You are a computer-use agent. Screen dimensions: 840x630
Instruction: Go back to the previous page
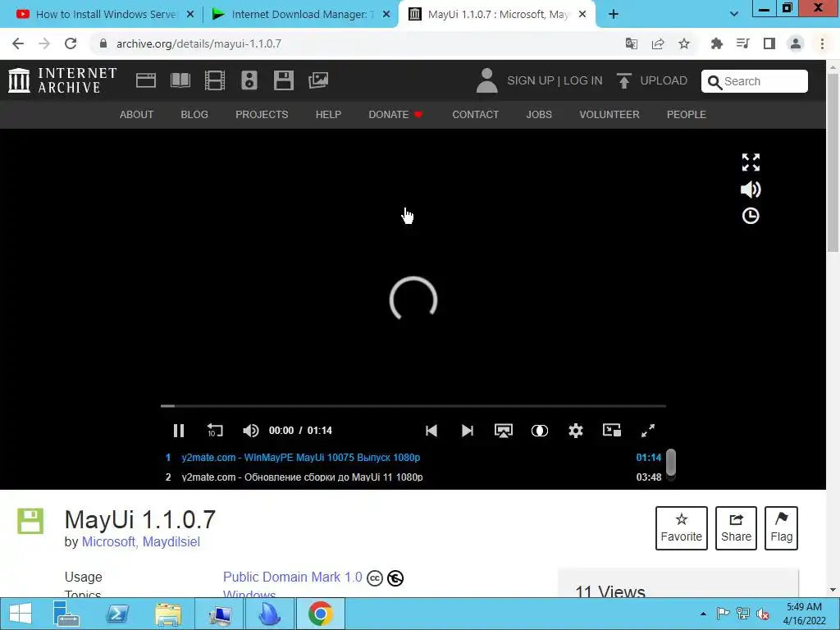(18, 43)
